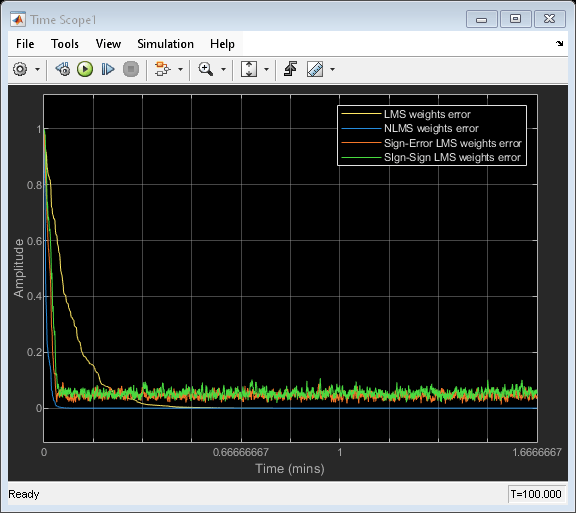Expand the measurements dropdown arrow
576x513 pixels.
click(x=332, y=69)
